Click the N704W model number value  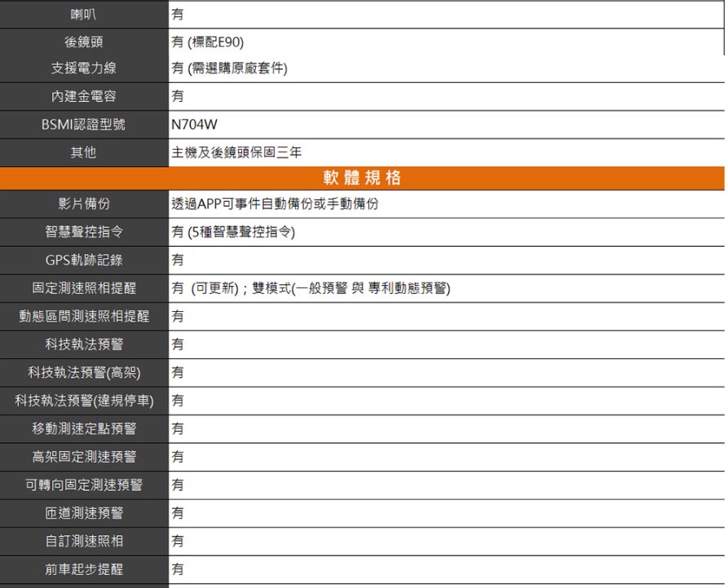[195, 125]
